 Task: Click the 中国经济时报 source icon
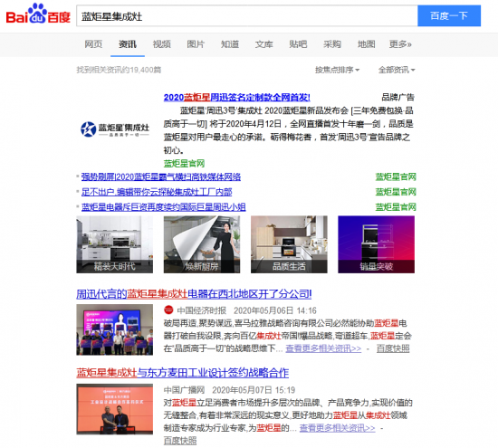click(168, 310)
